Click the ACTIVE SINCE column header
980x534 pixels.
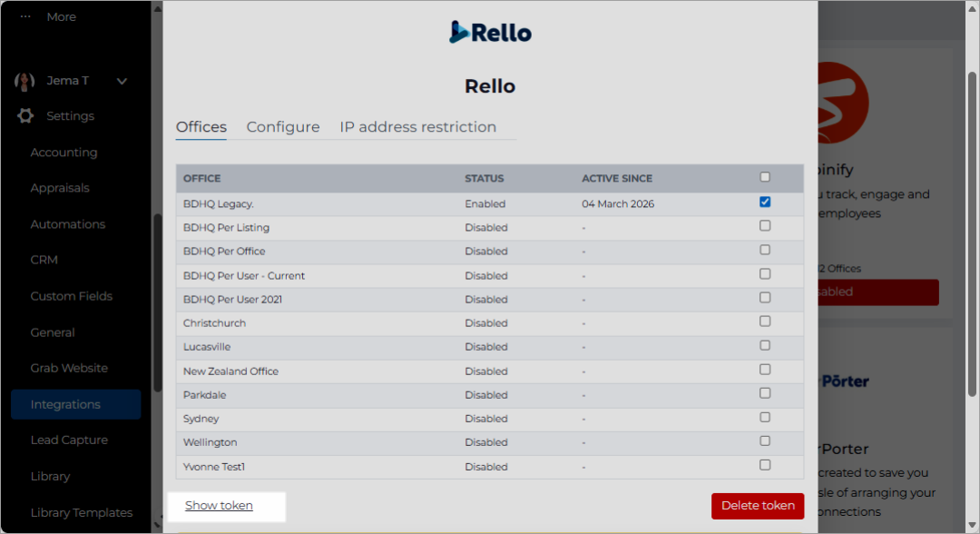point(617,178)
